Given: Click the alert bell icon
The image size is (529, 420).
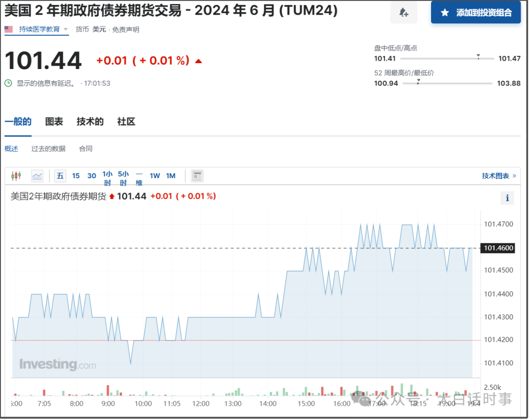Looking at the screenshot, I should tap(404, 13).
